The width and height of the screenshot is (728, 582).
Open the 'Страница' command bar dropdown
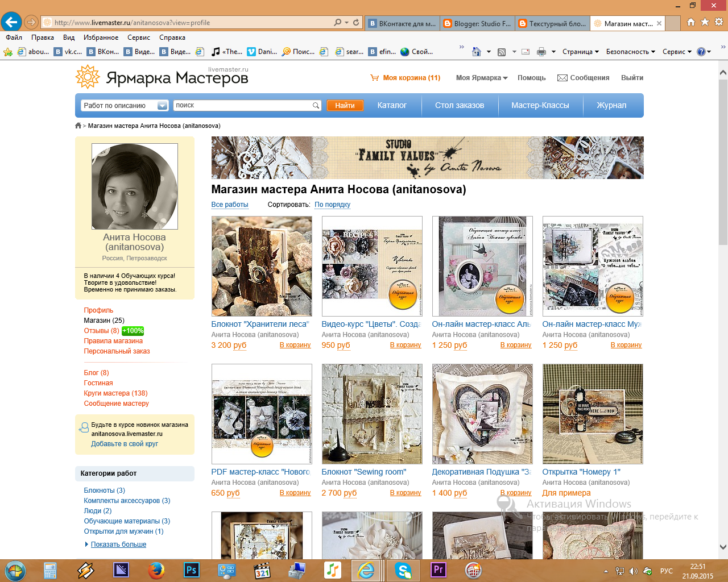click(x=581, y=52)
